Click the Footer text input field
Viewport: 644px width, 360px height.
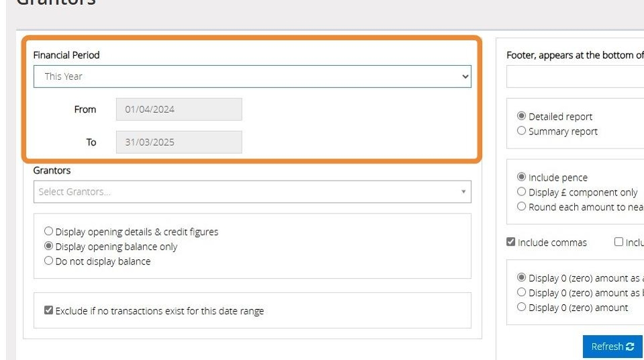(575, 77)
